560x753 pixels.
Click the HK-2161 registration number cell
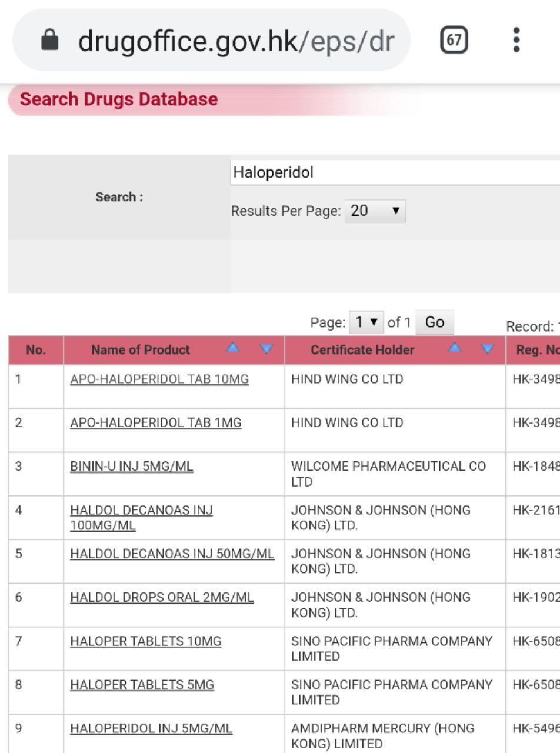pyautogui.click(x=533, y=518)
